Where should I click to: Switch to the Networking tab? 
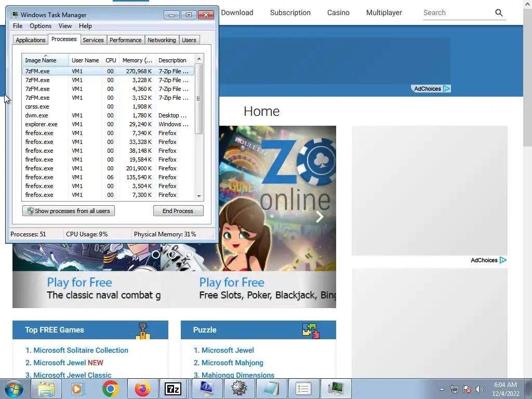[162, 40]
